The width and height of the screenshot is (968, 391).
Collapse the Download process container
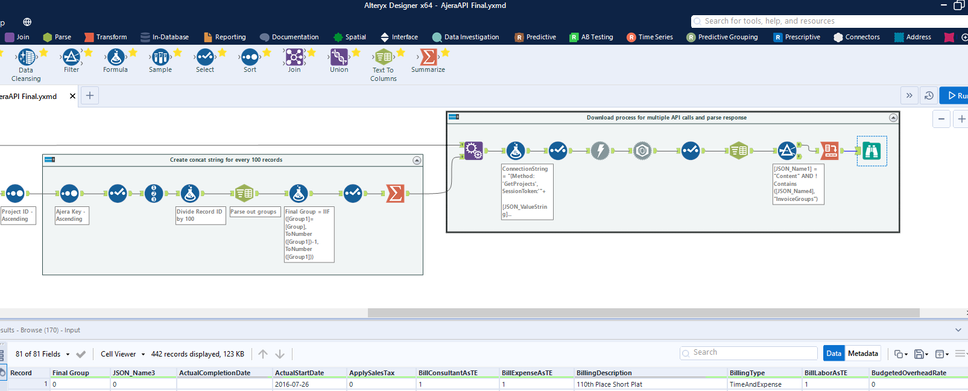[893, 117]
